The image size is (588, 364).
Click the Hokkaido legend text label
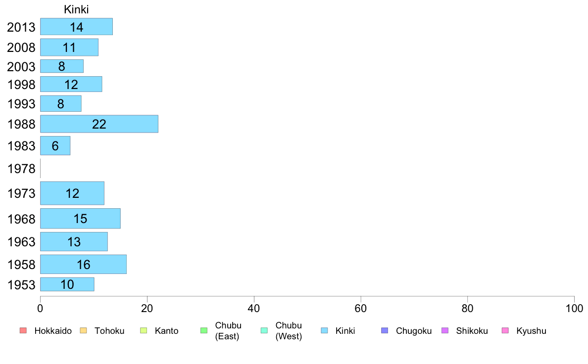tap(53, 331)
